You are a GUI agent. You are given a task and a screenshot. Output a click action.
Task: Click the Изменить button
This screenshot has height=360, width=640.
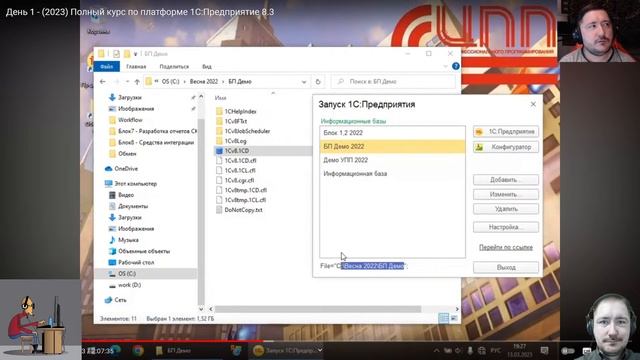coord(506,194)
